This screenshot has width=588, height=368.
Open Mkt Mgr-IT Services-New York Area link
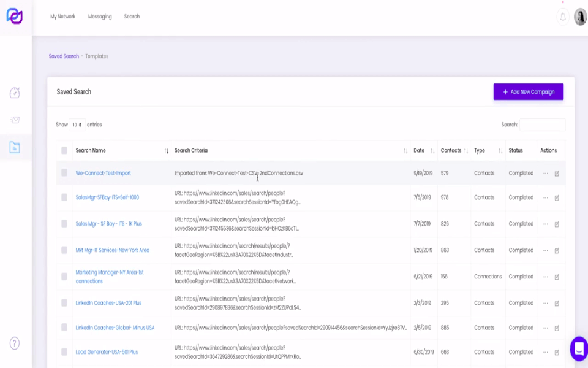[113, 250]
